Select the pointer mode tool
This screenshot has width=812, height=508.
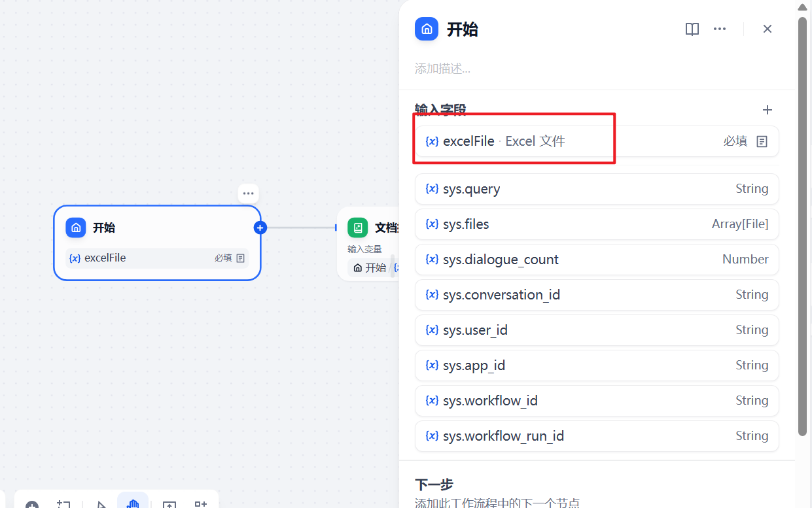point(101,504)
